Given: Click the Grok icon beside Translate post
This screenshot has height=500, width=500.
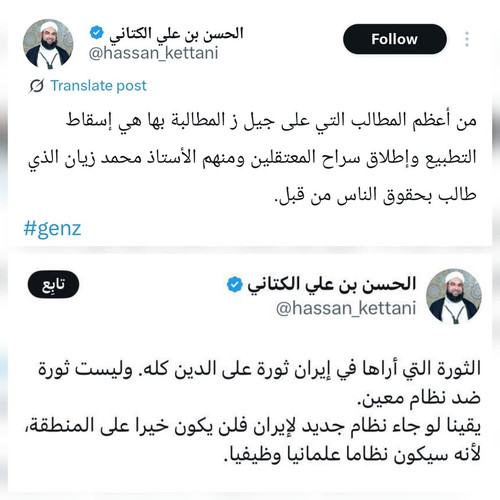Looking at the screenshot, I should click(36, 86).
